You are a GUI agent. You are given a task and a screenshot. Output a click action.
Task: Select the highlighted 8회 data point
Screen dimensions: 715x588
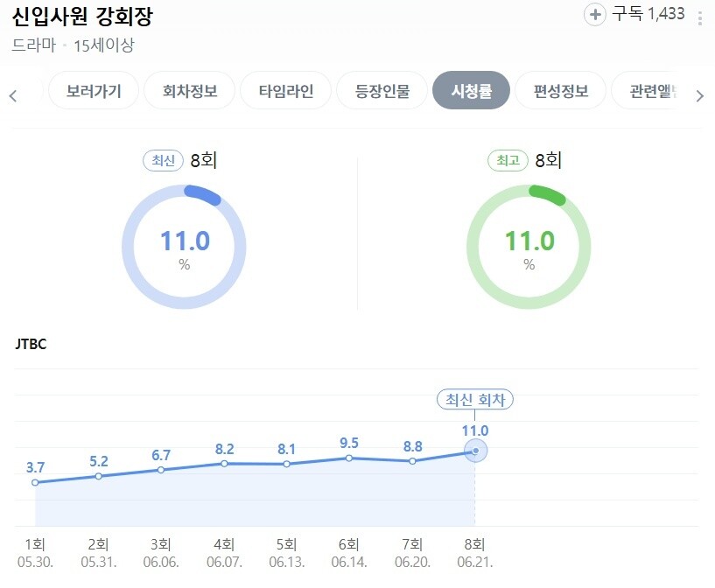[x=475, y=451]
